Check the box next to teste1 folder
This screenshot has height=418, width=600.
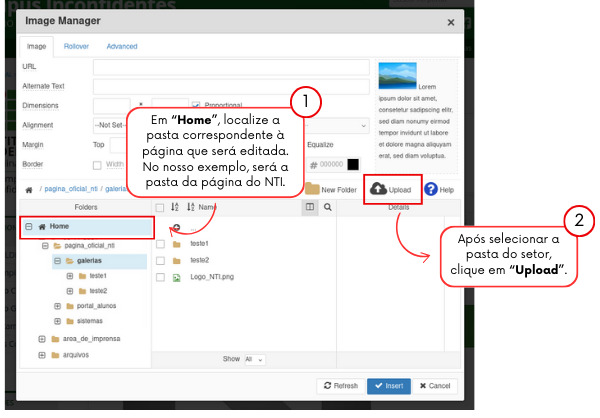159,243
